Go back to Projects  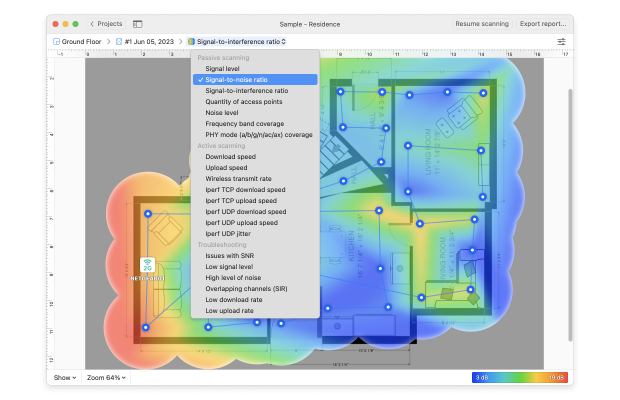106,24
